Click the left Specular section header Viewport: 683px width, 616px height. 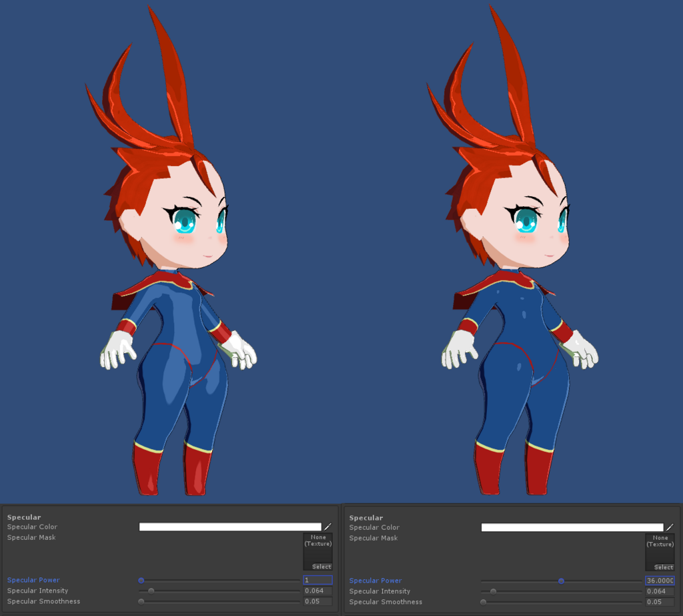pos(24,517)
